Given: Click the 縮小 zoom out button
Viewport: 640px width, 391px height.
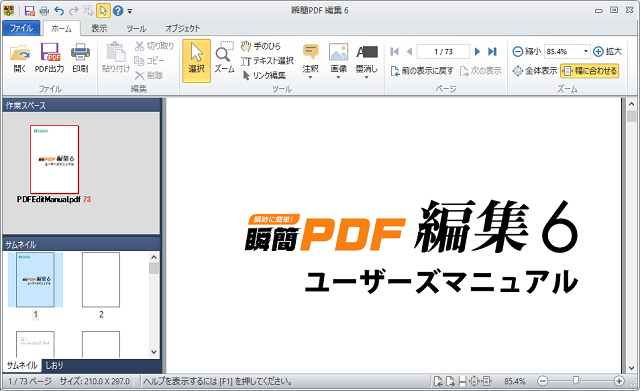Looking at the screenshot, I should (527, 51).
